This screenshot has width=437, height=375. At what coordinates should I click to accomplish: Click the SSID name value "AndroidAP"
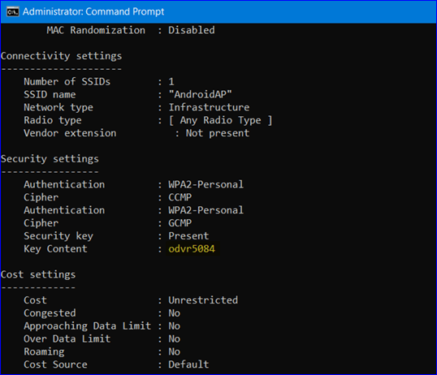click(x=200, y=94)
